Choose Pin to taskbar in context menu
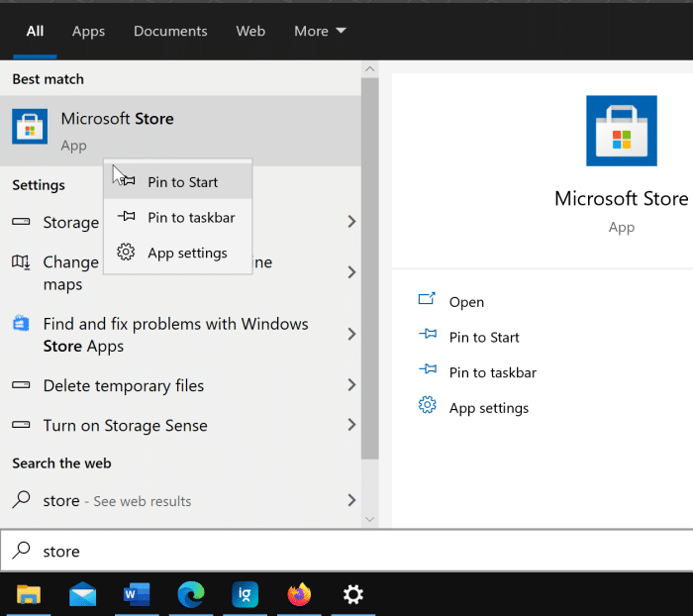 [x=177, y=217]
